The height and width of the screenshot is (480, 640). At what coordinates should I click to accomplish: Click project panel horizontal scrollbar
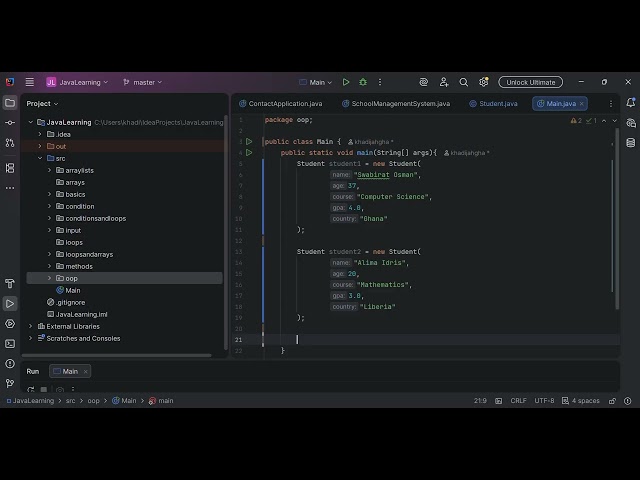coord(116,356)
